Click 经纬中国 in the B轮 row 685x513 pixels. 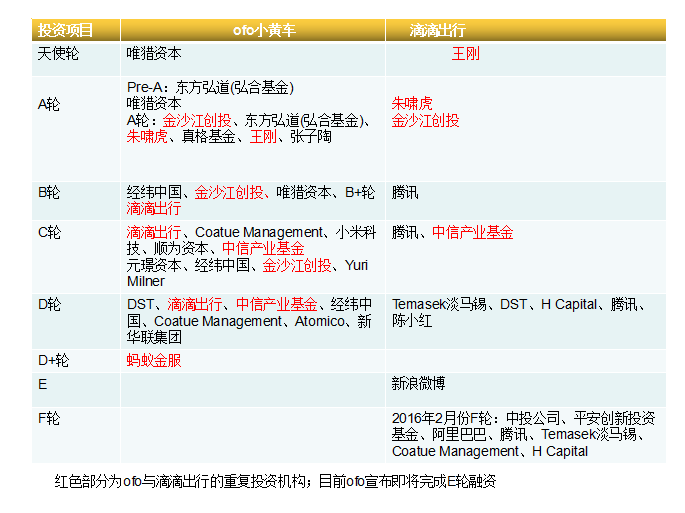[154, 192]
